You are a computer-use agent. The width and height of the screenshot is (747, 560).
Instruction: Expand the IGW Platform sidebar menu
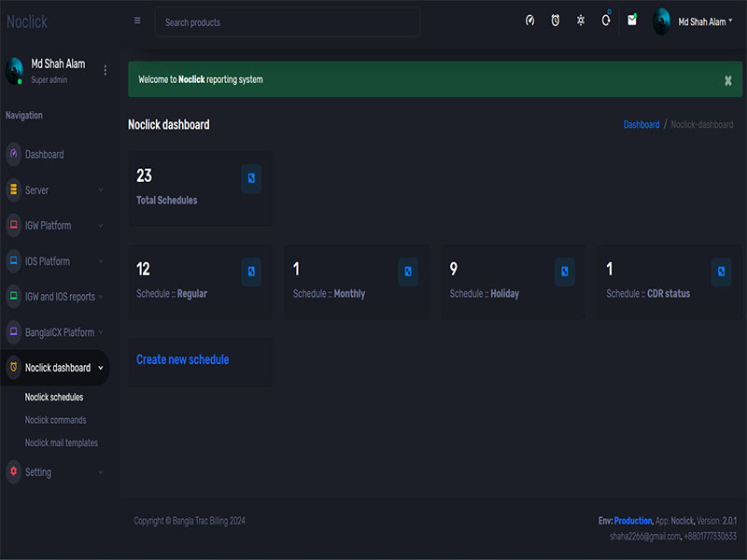click(x=54, y=226)
